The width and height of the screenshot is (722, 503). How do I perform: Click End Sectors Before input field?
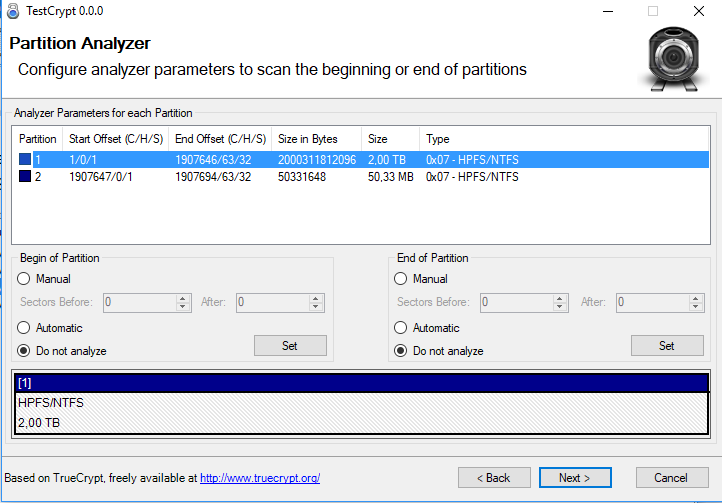517,303
